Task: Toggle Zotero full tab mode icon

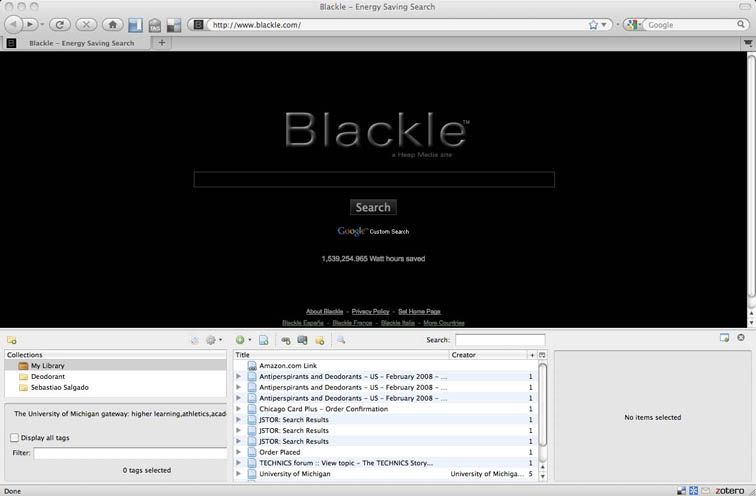Action: (x=724, y=337)
